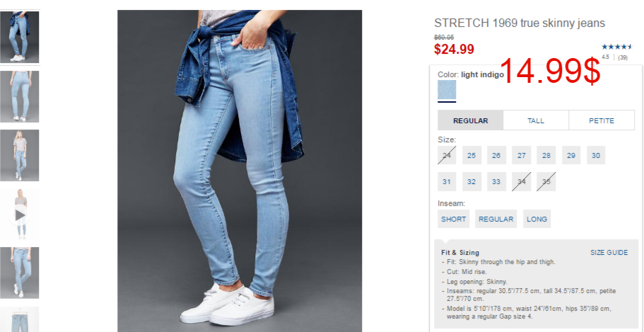Viewport: 644px width, 332px height.
Task: Switch to the PETITE fit tab
Action: pos(602,120)
